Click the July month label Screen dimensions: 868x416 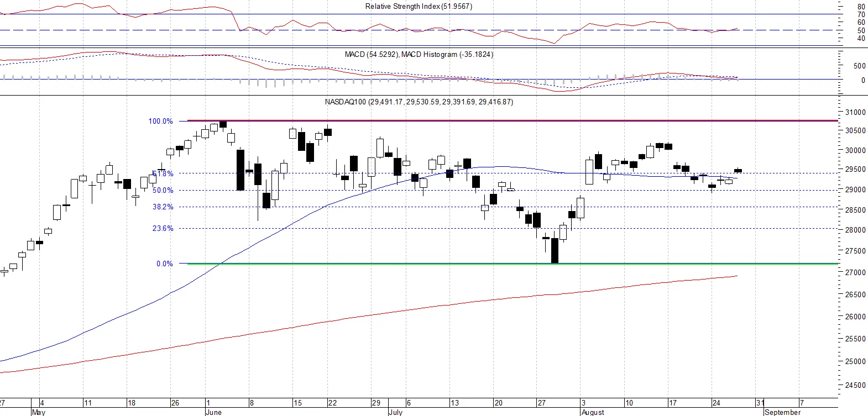click(396, 412)
